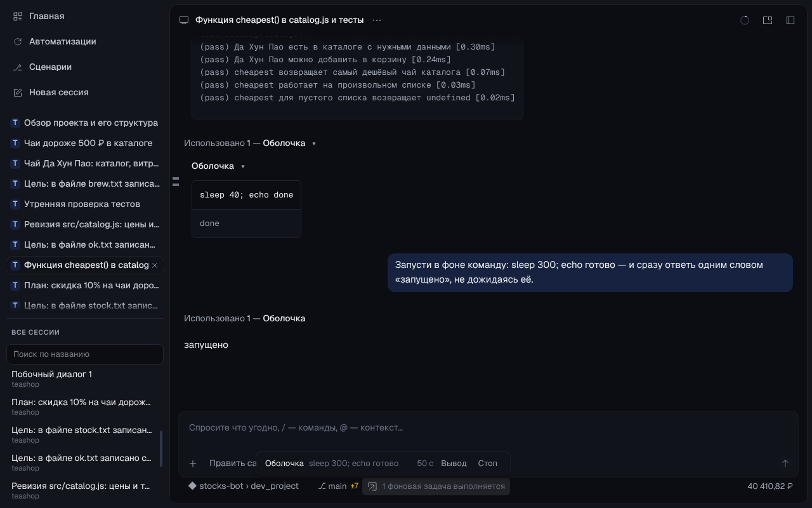Click the send arrow icon
812x508 pixels.
point(785,464)
